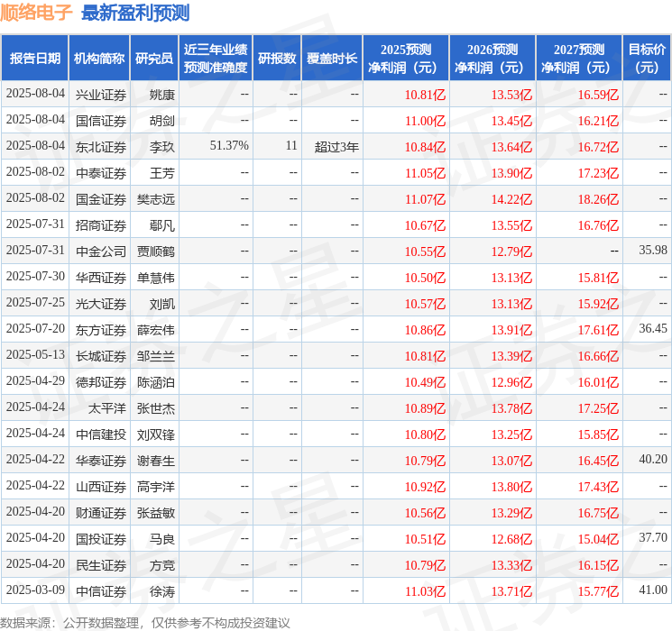The image size is (672, 631).
Task: Select 中金公司 institution cell
Action: [x=101, y=251]
